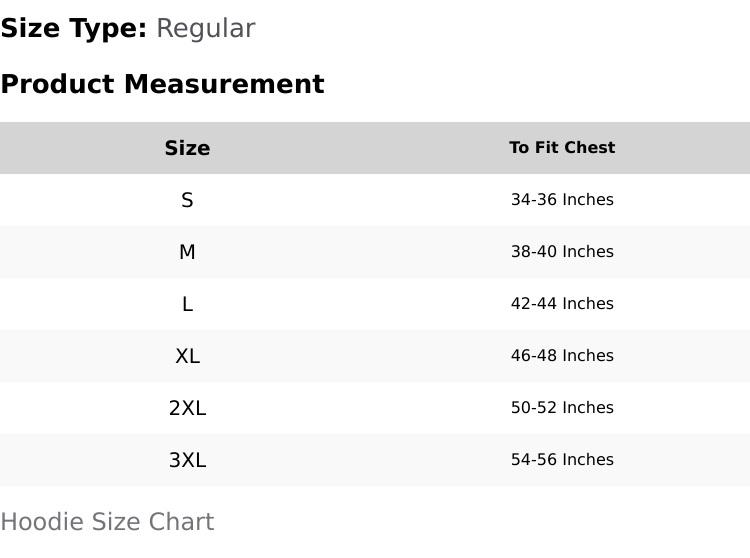Viewport: 750px width, 558px height.
Task: Click the Size column header
Action: pos(187,148)
